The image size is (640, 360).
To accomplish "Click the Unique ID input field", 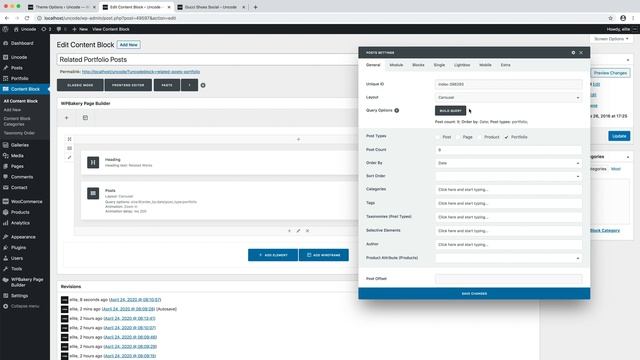I will [x=508, y=84].
